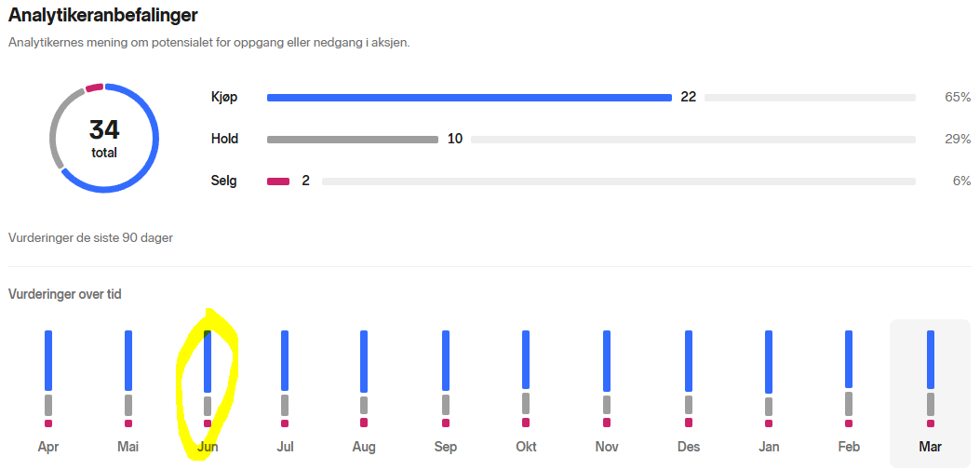Image resolution: width=980 pixels, height=470 pixels.
Task: Click the red sell segment of donut chart
Action: 94,87
